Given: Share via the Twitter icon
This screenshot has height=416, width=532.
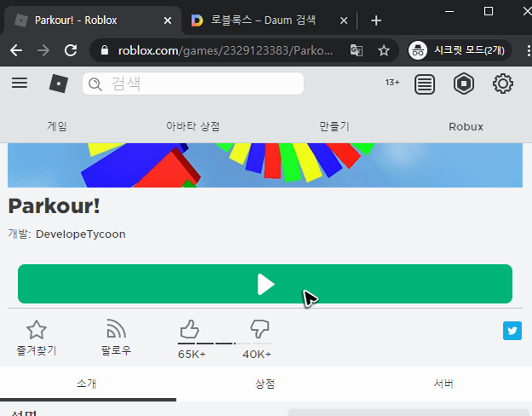Looking at the screenshot, I should coord(512,331).
